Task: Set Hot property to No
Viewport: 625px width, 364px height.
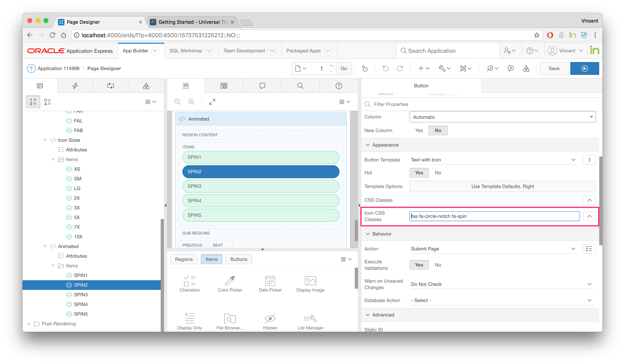Action: 438,173
